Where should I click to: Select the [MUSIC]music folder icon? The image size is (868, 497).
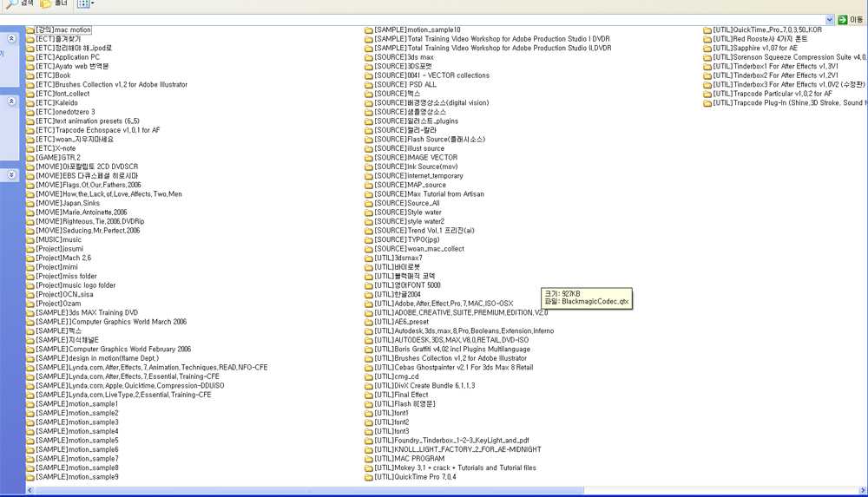tap(30, 240)
